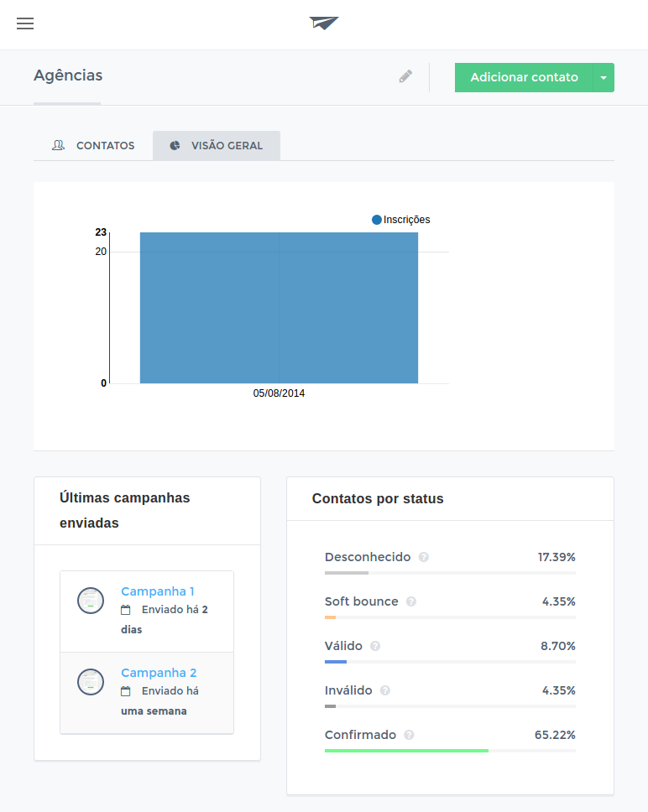This screenshot has height=812, width=648.
Task: Click 'Enviado há uma semana' text
Action: click(160, 701)
